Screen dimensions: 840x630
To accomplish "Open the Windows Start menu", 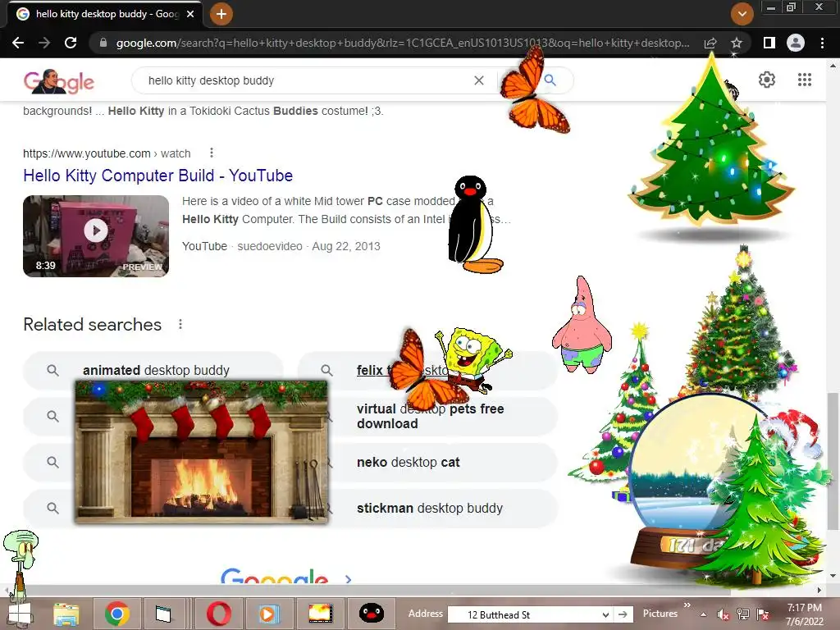I will coord(18,614).
